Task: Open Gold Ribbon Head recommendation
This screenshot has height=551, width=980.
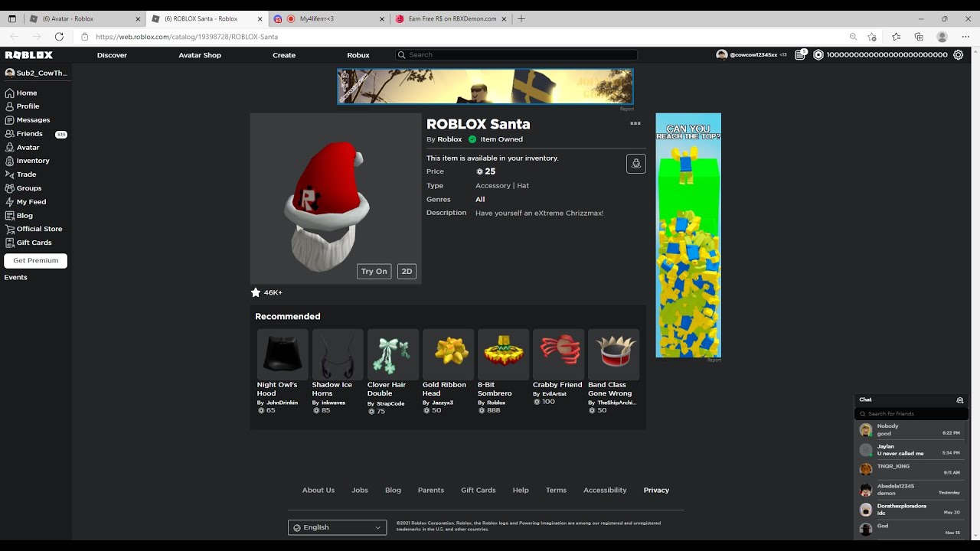Action: pyautogui.click(x=448, y=373)
